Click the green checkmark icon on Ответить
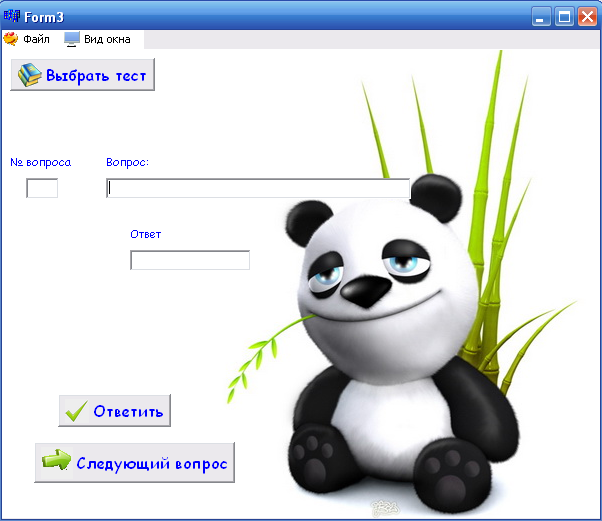 [76, 411]
